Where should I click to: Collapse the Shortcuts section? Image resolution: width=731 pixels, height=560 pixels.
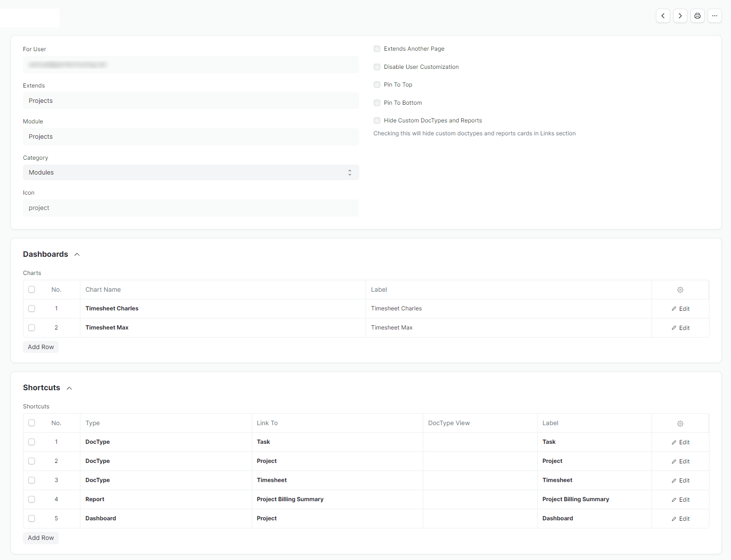69,388
